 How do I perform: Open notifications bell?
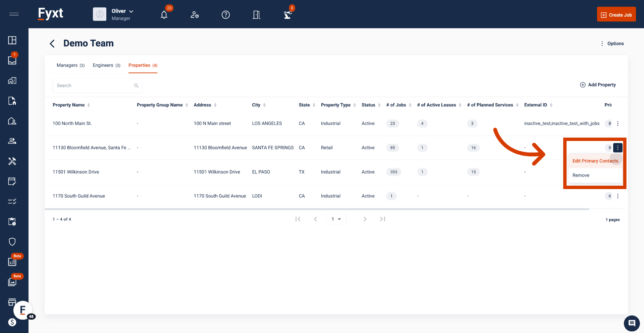164,15
